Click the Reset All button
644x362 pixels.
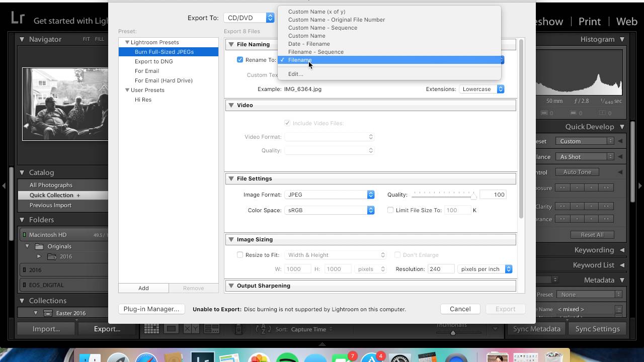(x=592, y=235)
